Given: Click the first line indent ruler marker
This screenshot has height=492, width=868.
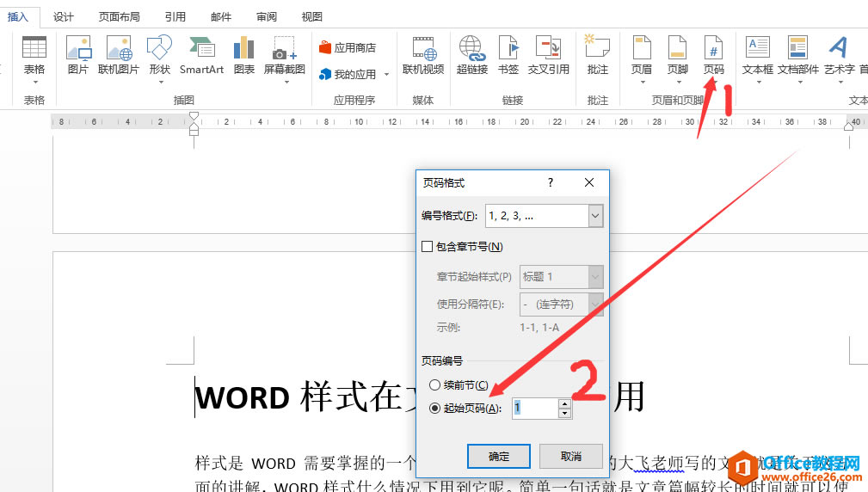Looking at the screenshot, I should point(194,117).
